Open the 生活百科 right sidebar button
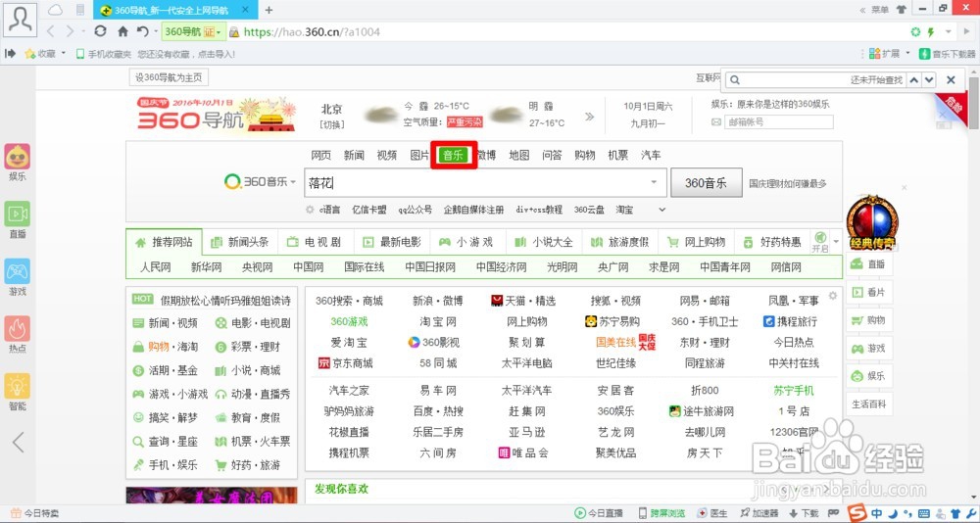The height and width of the screenshot is (523, 980). [868, 404]
